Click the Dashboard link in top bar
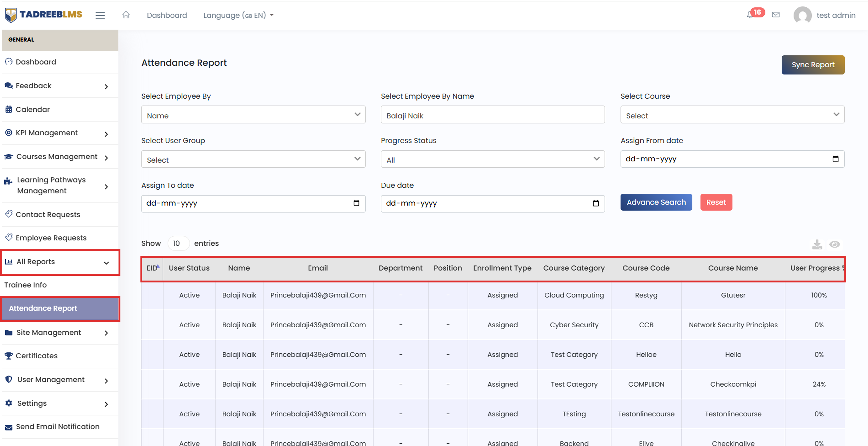Image resolution: width=868 pixels, height=446 pixels. (x=167, y=15)
